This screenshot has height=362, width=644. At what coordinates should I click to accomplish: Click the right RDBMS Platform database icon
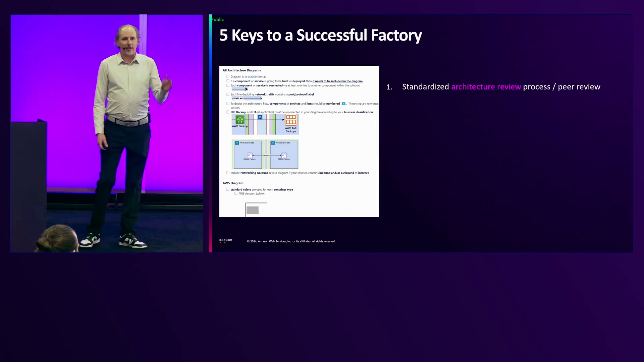click(284, 155)
